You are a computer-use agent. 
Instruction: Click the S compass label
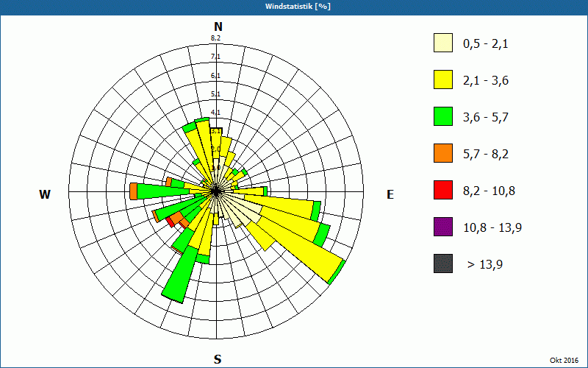[218, 360]
